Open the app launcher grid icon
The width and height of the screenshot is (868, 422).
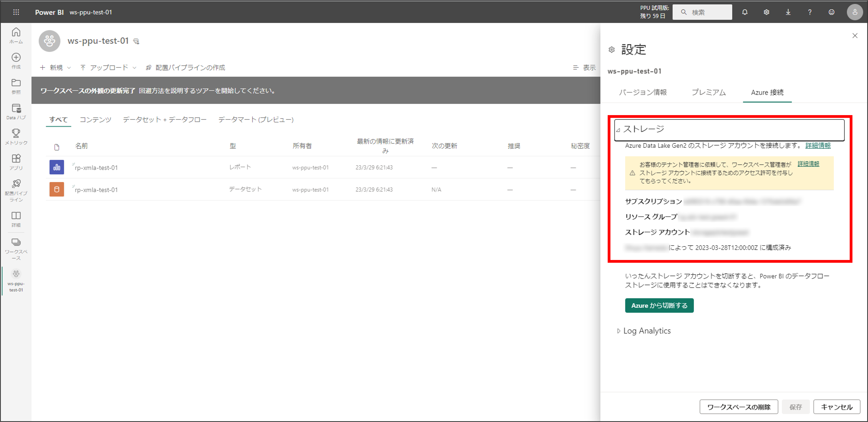16,12
